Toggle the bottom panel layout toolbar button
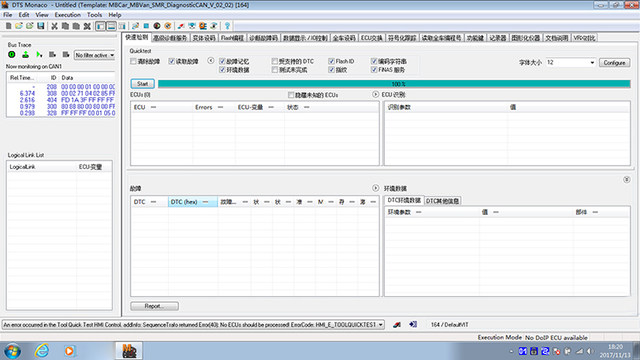 click(111, 26)
